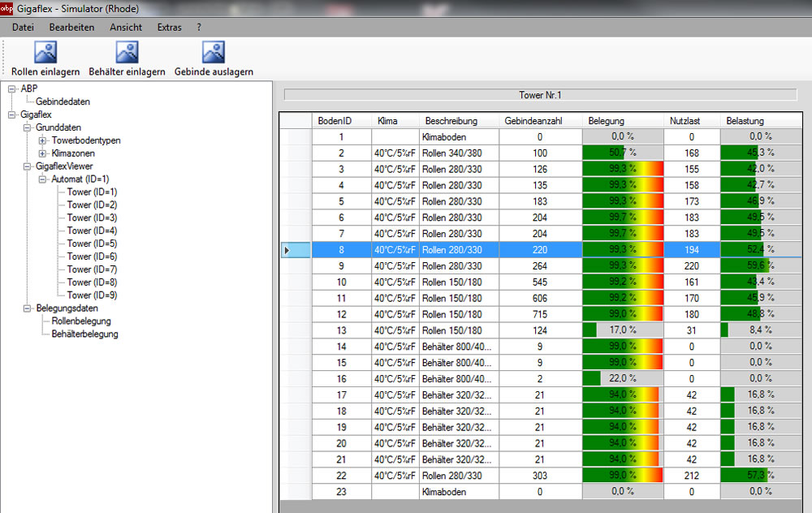Viewport: 812px width, 513px height.
Task: Click Nutzlast cell showing 31
Action: 692,330
